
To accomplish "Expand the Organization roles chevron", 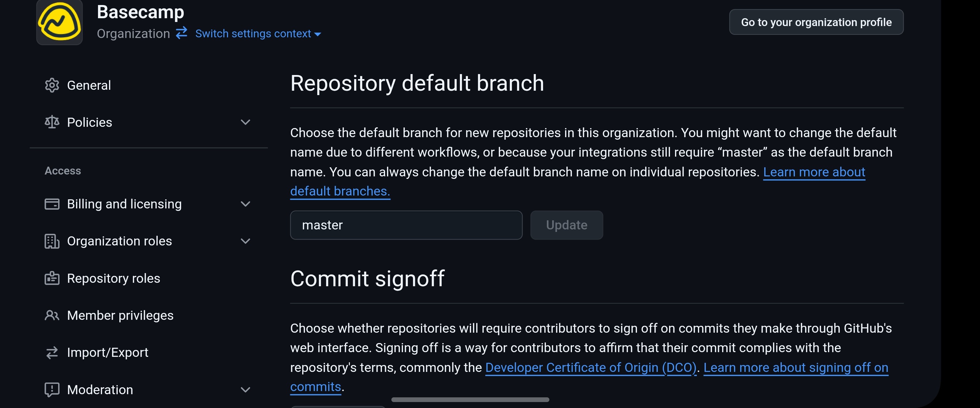I will pos(245,241).
